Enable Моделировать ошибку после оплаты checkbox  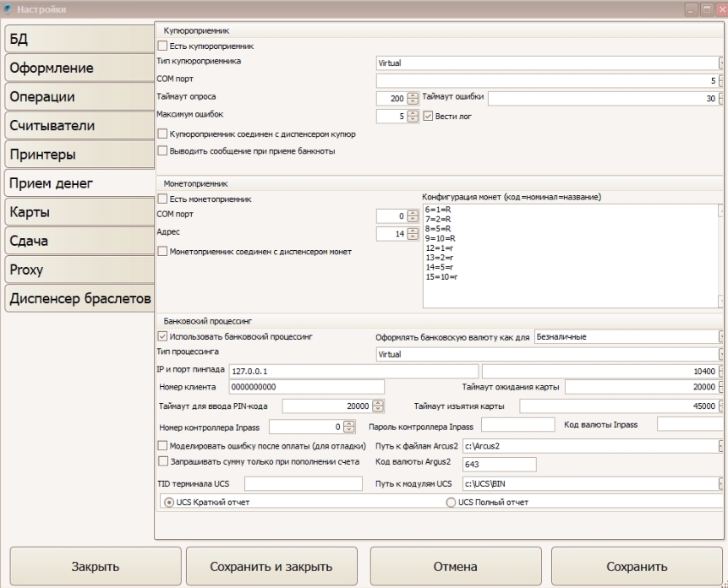(162, 445)
